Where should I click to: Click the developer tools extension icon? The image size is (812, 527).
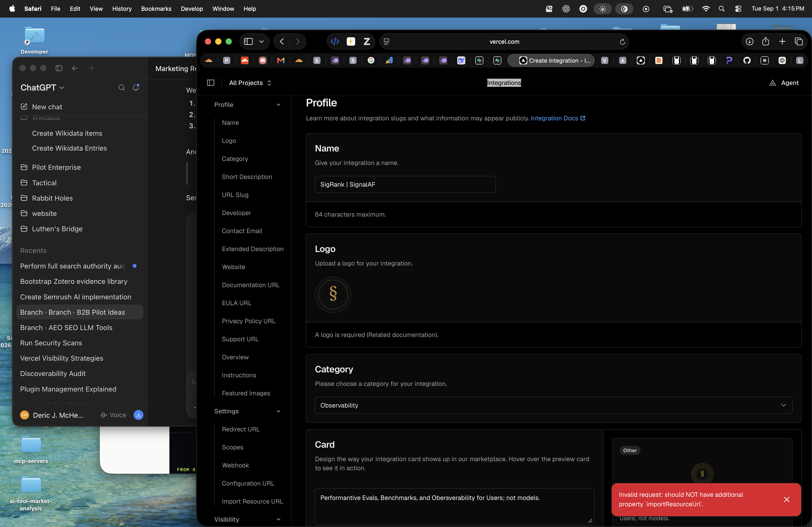pos(335,41)
